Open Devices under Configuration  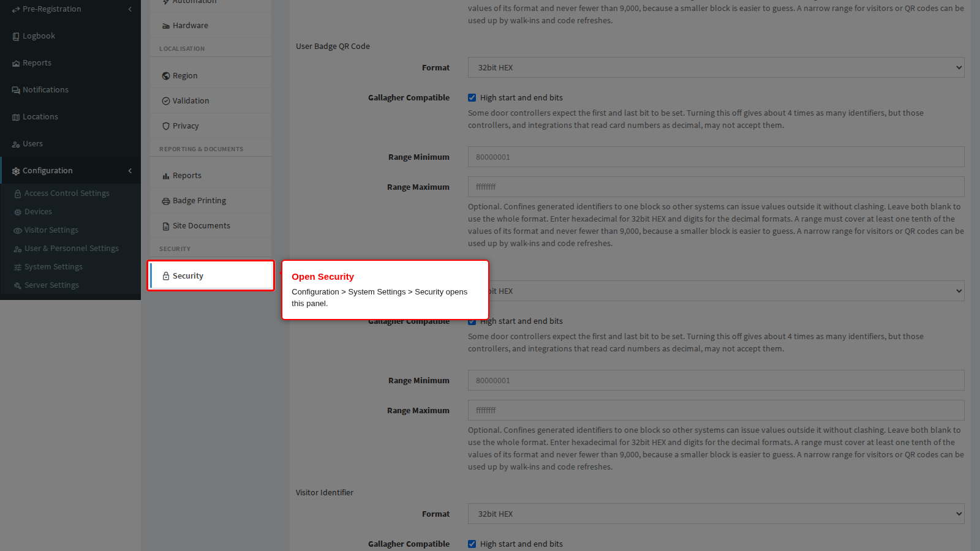tap(70, 212)
